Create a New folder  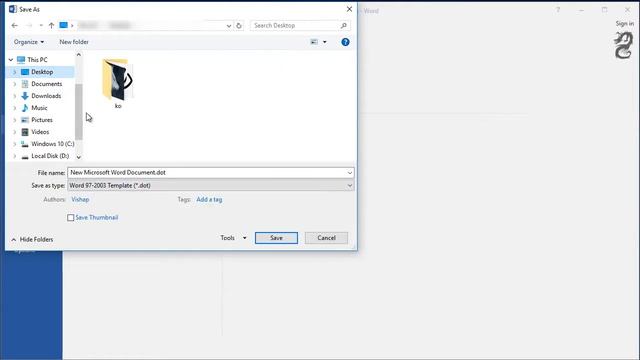pyautogui.click(x=74, y=42)
